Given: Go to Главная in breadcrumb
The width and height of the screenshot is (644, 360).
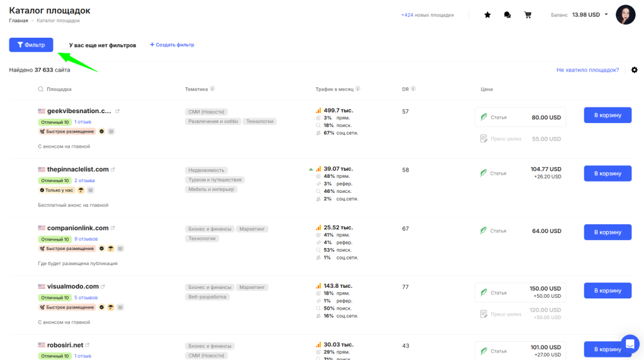Looking at the screenshot, I should [18, 21].
